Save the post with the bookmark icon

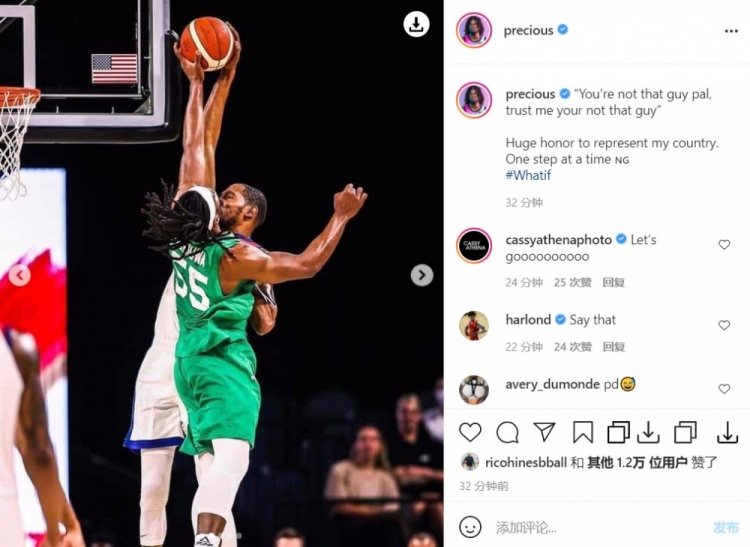pyautogui.click(x=583, y=432)
